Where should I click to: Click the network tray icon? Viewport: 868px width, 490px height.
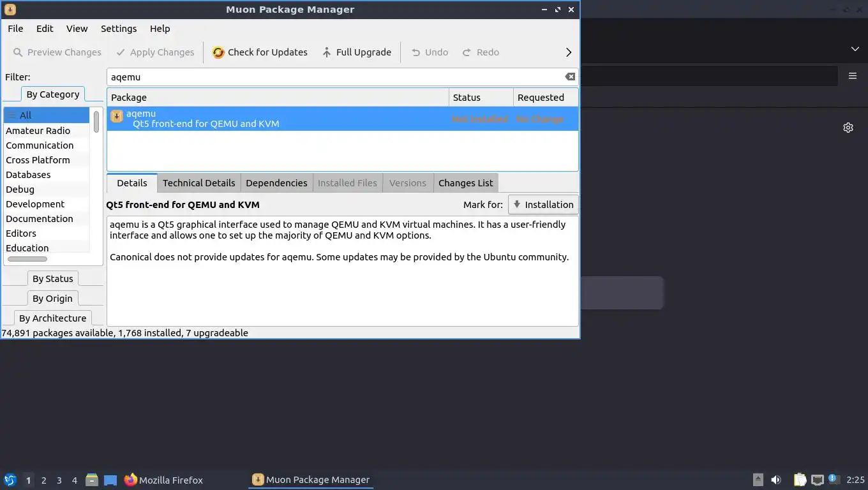coord(818,480)
